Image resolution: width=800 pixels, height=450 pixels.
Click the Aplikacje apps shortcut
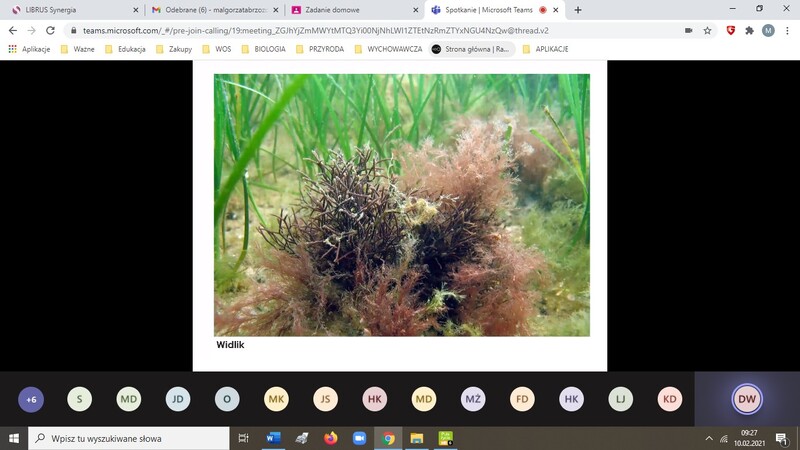click(x=29, y=49)
